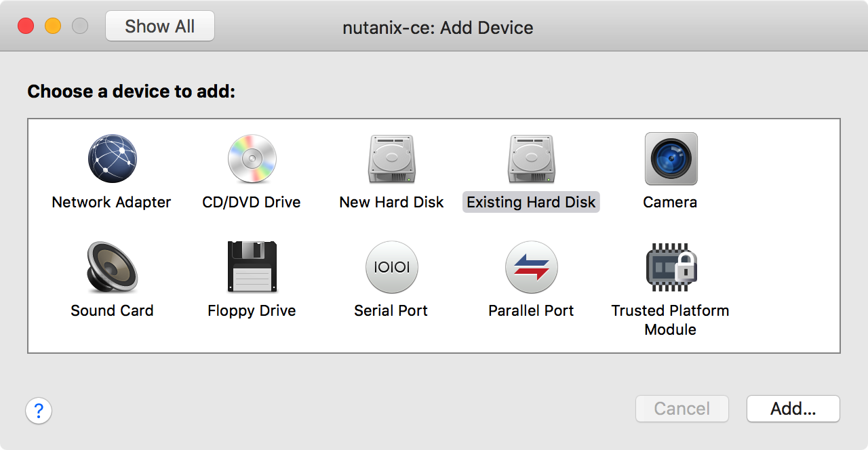Close the Add Device window
The height and width of the screenshot is (450, 868).
click(26, 26)
